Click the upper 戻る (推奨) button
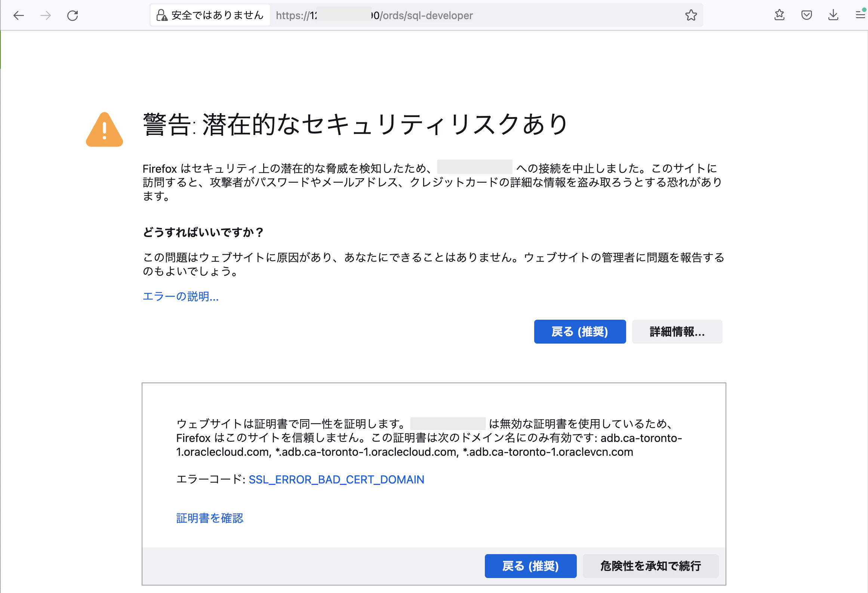Screen dimensions: 868x593 580,331
